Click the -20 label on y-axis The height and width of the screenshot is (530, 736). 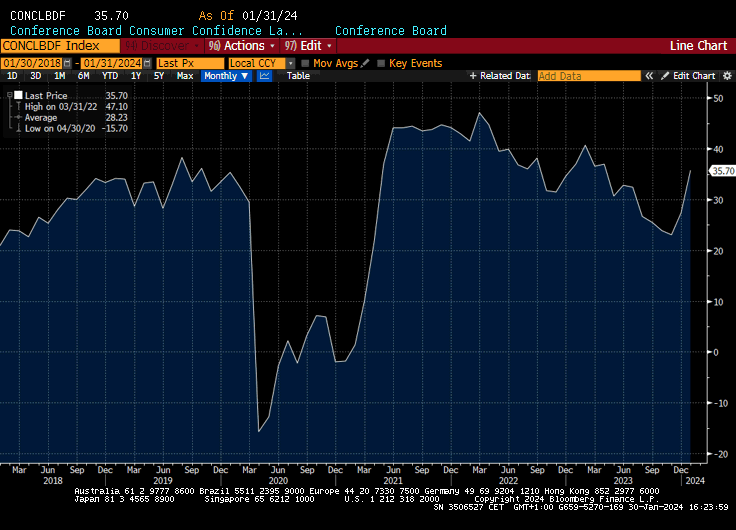[720, 454]
